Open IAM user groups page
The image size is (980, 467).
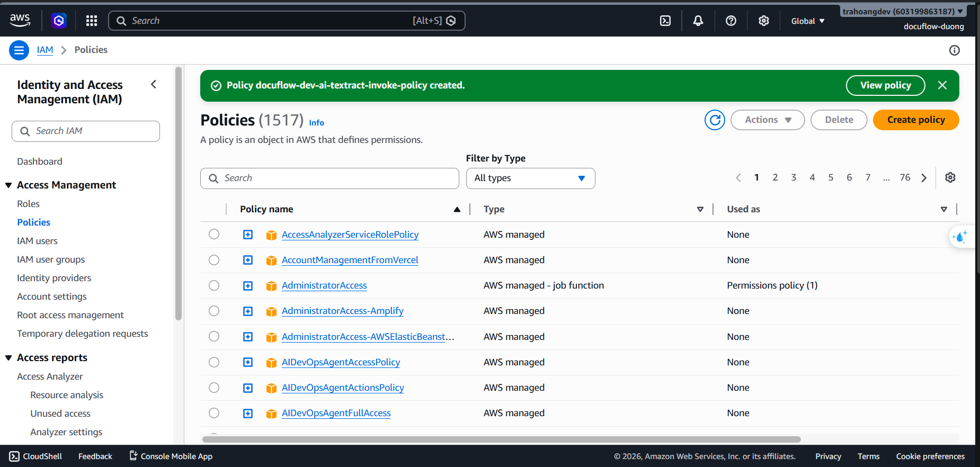(51, 259)
